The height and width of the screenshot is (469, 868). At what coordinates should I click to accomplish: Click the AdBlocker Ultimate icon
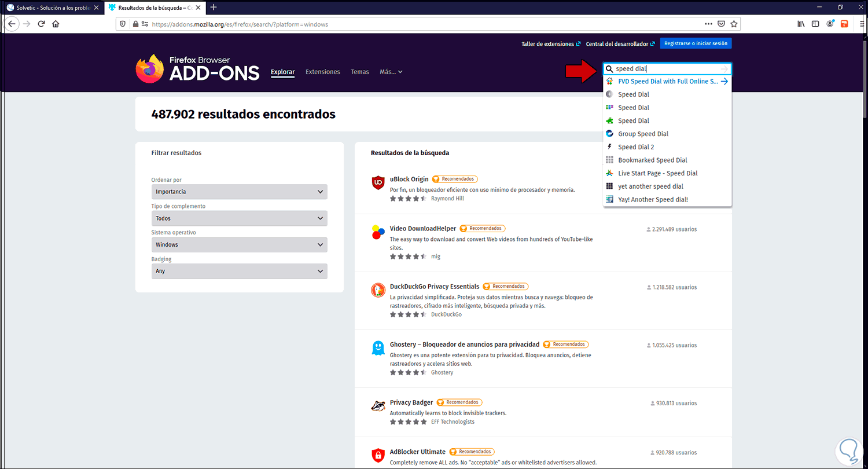tap(378, 455)
